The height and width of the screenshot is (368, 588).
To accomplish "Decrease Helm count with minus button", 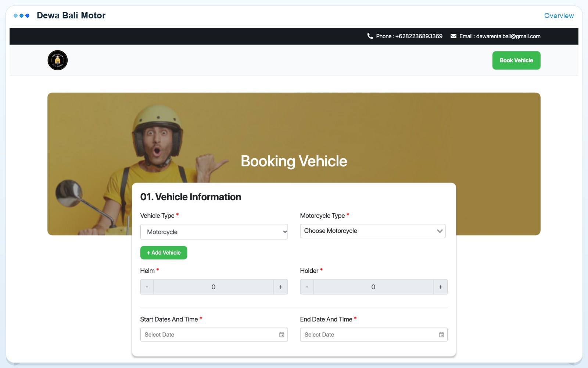I will click(147, 287).
